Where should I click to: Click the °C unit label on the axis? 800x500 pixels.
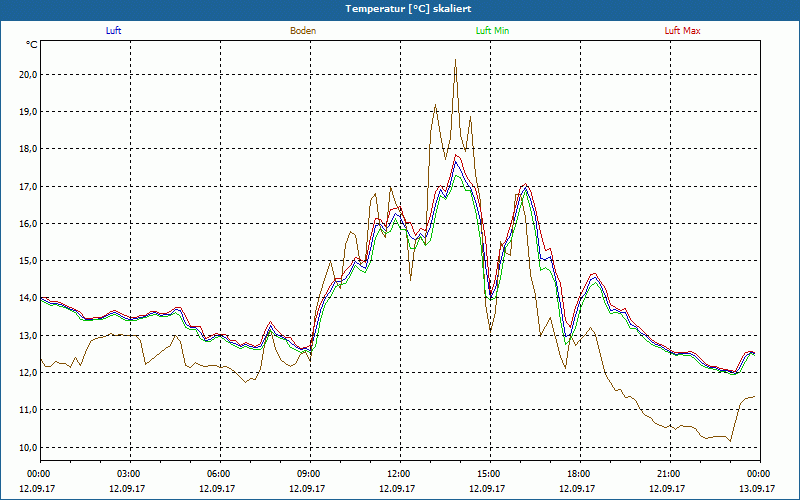tap(31, 45)
